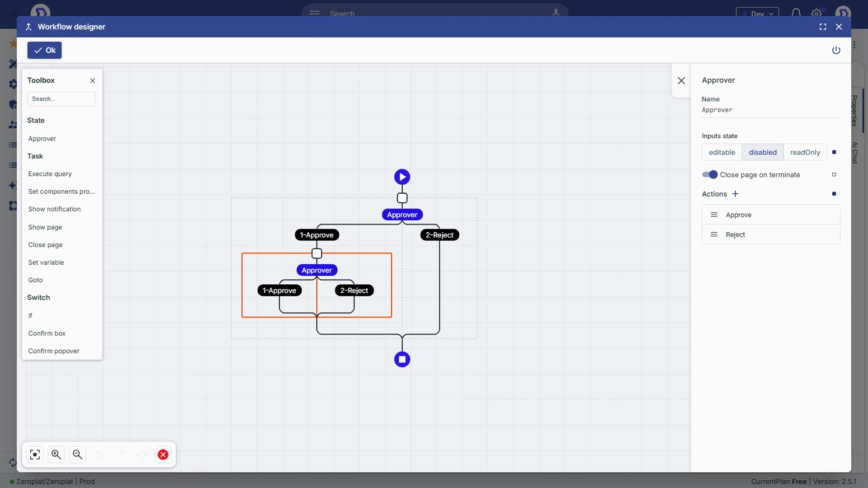Focus the Toolbox search field
This screenshot has width=868, height=488.
point(61,99)
